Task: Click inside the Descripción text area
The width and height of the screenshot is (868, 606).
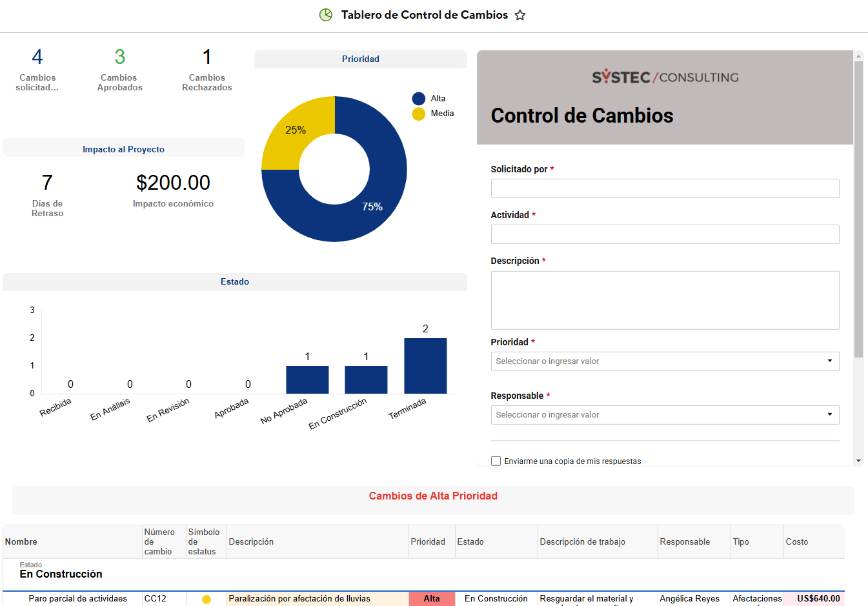Action: pyautogui.click(x=665, y=299)
